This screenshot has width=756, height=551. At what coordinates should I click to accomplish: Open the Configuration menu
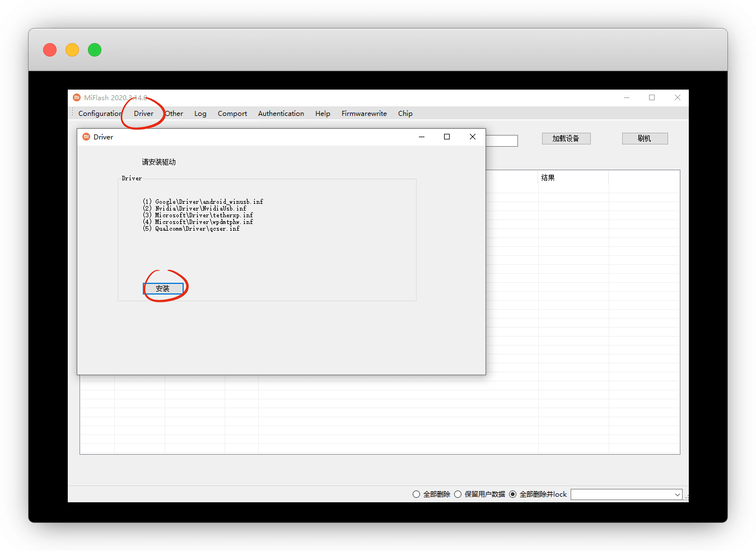click(x=100, y=113)
